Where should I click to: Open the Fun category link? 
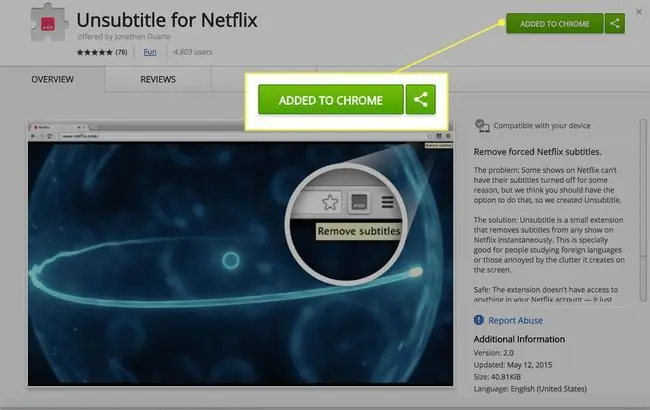(x=150, y=52)
